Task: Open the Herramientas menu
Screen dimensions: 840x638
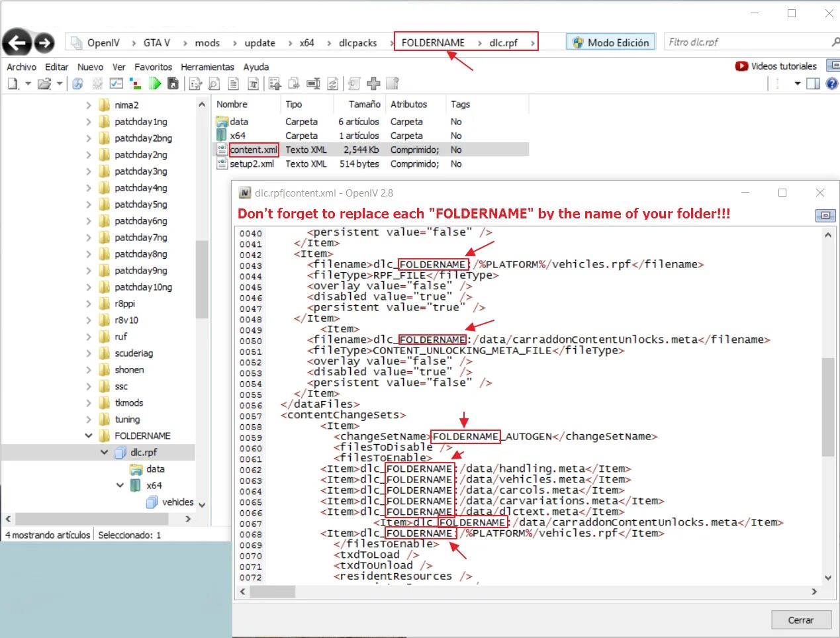Action: click(x=207, y=67)
